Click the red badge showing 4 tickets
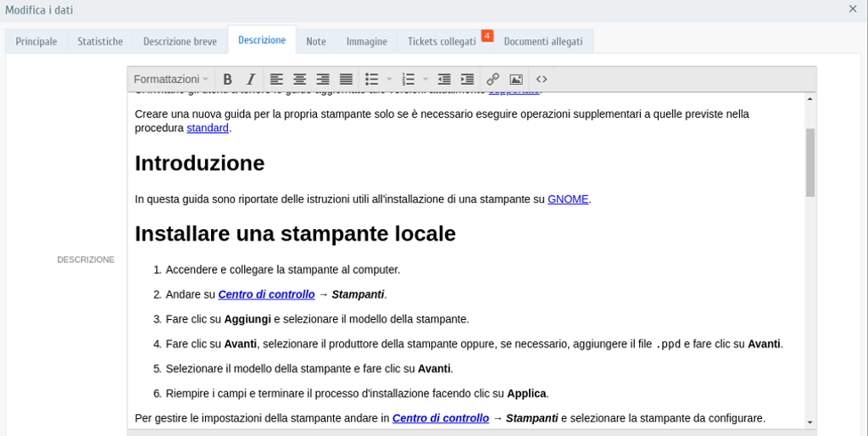Image resolution: width=868 pixels, height=436 pixels. 487,36
